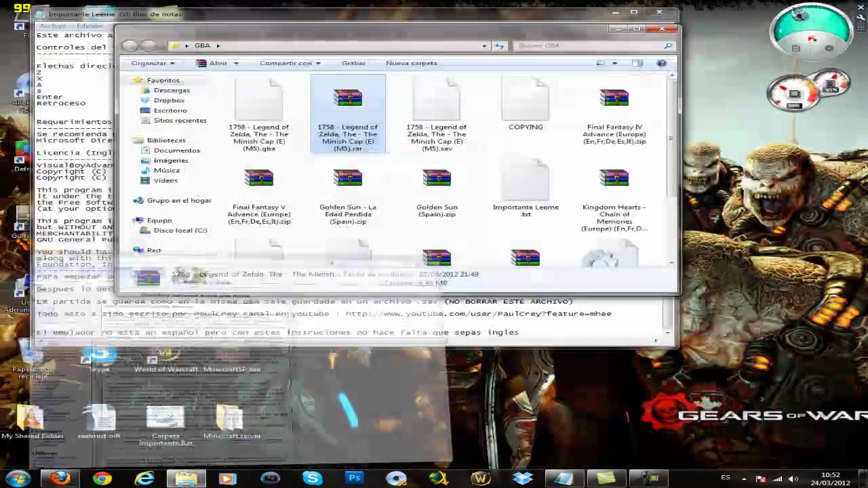Go to Descargas in navigation pane
The height and width of the screenshot is (488, 868).
[172, 90]
